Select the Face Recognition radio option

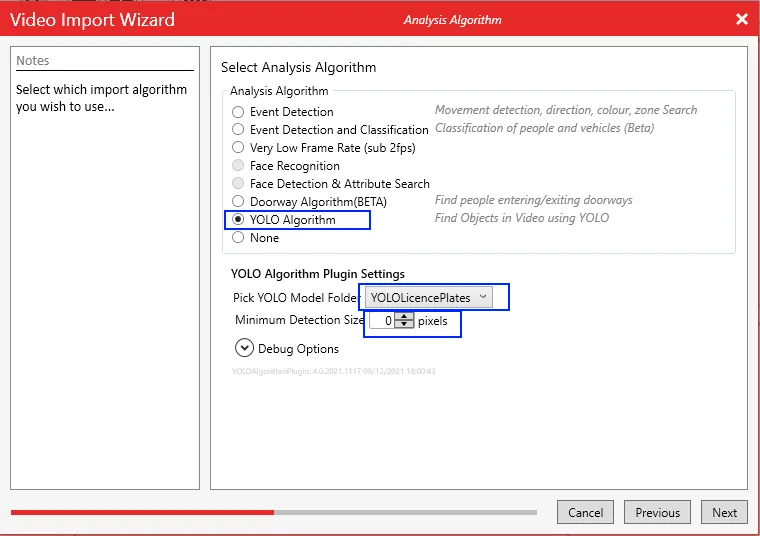(238, 165)
